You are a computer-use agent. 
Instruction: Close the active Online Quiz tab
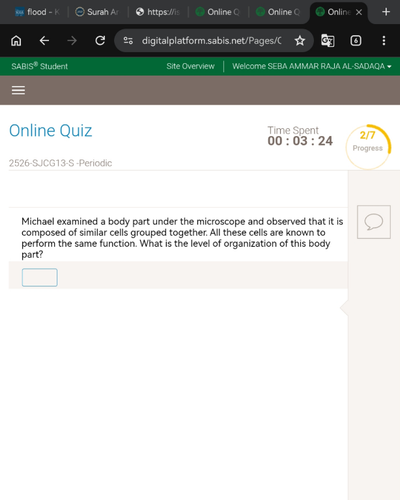tap(359, 12)
